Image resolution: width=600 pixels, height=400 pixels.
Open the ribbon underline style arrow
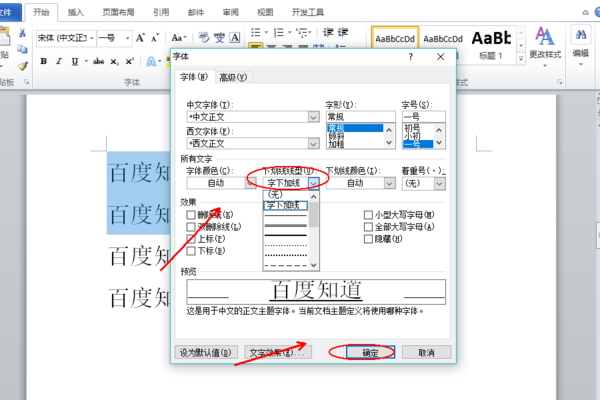tap(86, 61)
